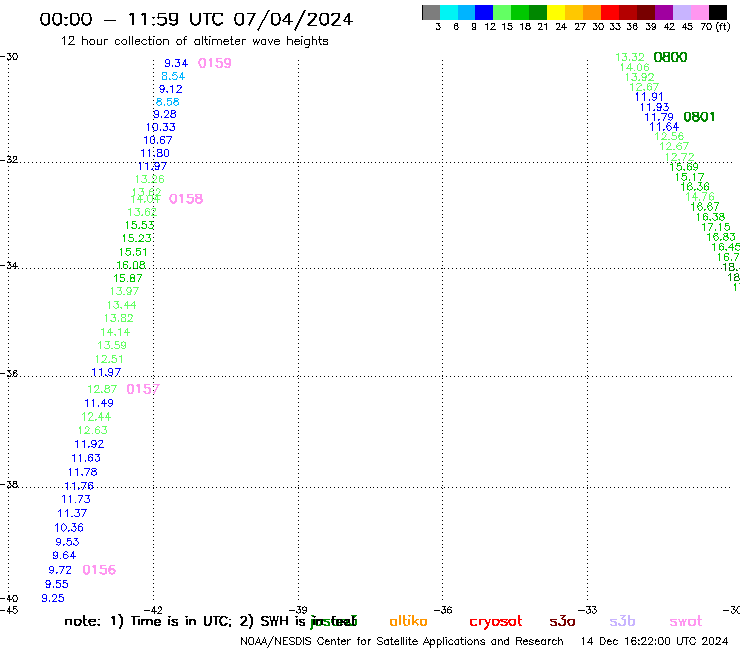Select the dark blue 9–12 ft swatch
Image resolution: width=740 pixels, height=650 pixels.
[484, 12]
